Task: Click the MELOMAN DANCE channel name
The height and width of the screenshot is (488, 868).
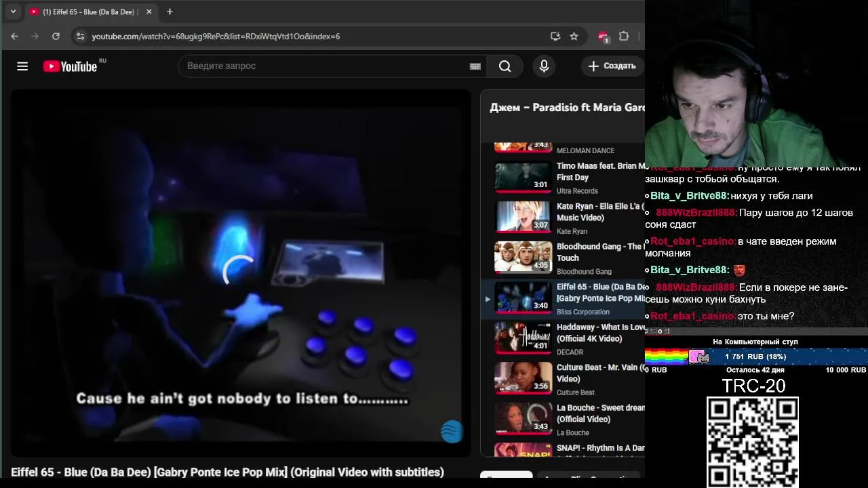Action: click(585, 150)
